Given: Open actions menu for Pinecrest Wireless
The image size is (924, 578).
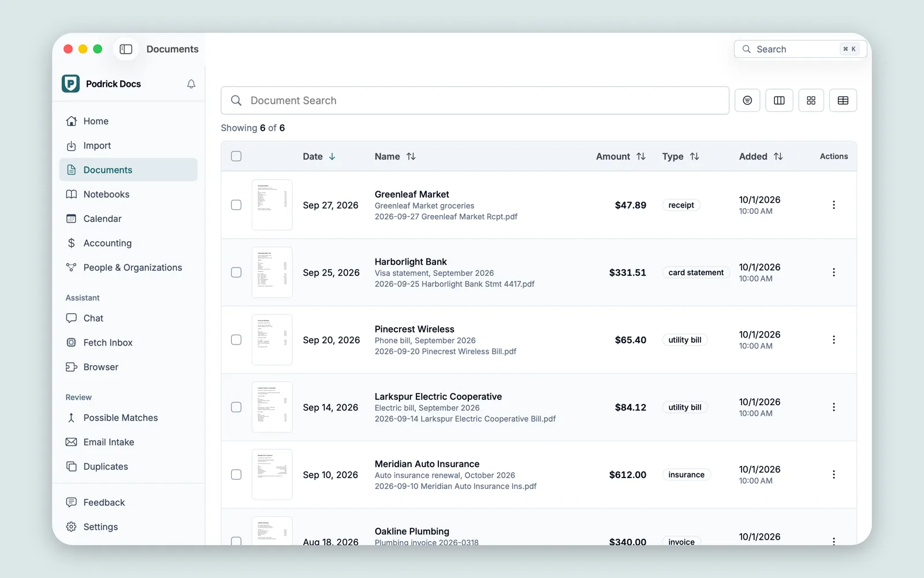Looking at the screenshot, I should pos(834,340).
